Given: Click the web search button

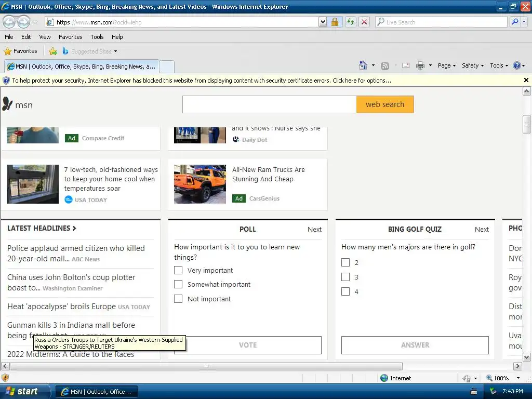Looking at the screenshot, I should click(x=385, y=104).
